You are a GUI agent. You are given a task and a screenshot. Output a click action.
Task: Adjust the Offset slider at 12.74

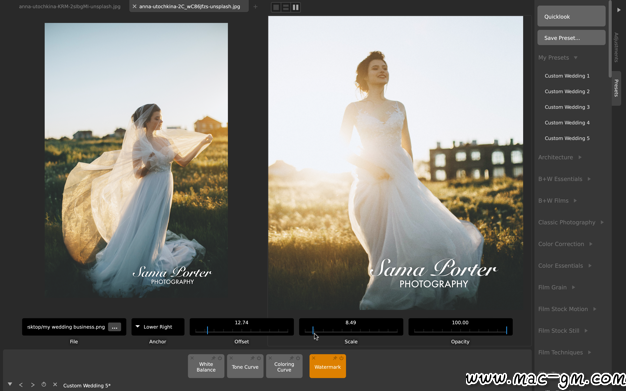(x=242, y=327)
